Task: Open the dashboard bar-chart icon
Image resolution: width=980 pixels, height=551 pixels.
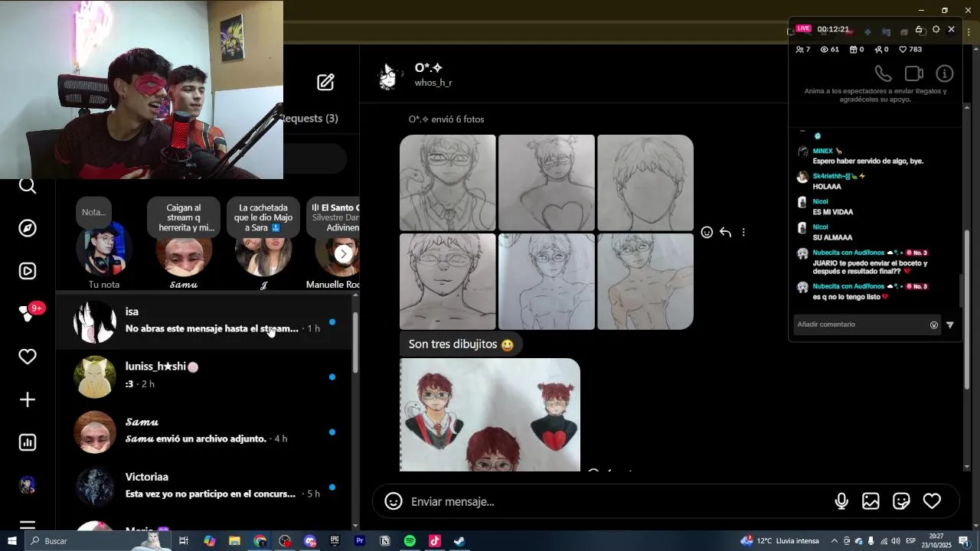Action: [x=28, y=442]
